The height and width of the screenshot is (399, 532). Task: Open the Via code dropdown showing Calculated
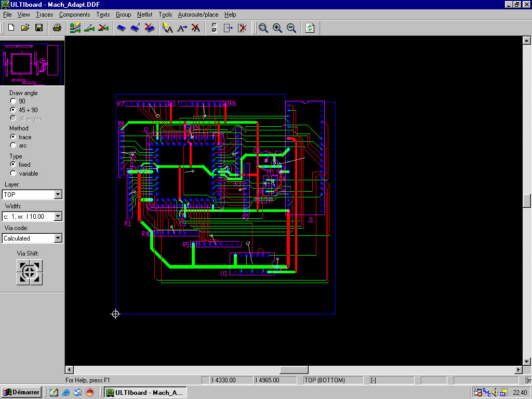pyautogui.click(x=58, y=238)
